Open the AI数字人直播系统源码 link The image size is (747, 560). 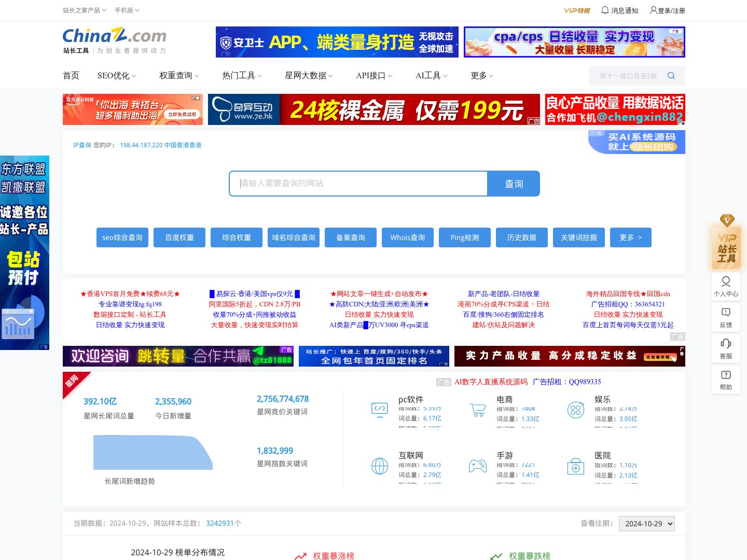tap(491, 382)
